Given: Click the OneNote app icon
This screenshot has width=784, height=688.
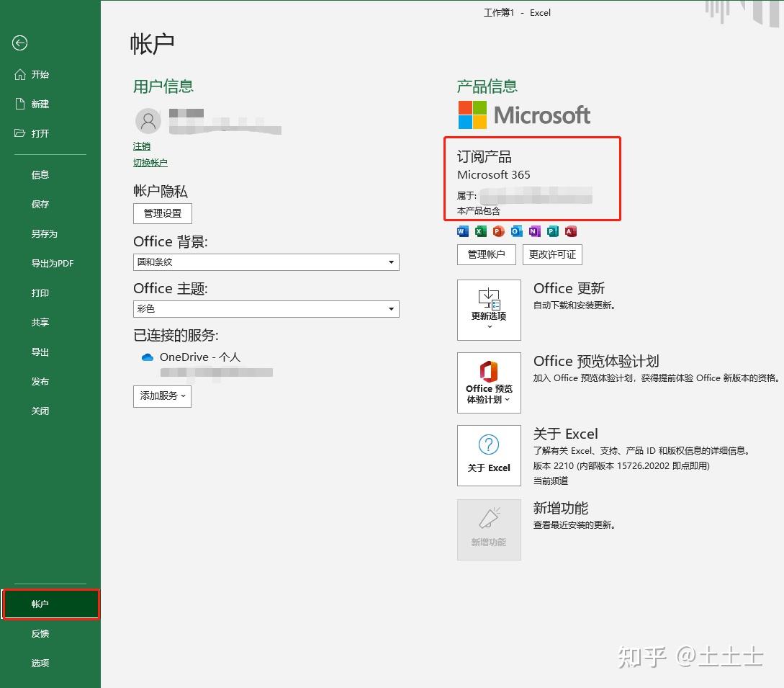Looking at the screenshot, I should pos(534,231).
